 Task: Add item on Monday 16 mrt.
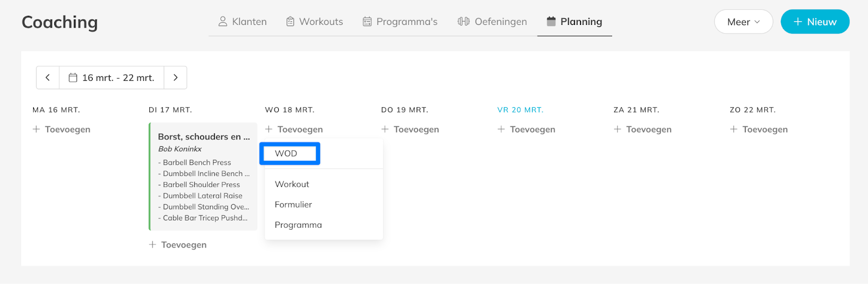[61, 130]
